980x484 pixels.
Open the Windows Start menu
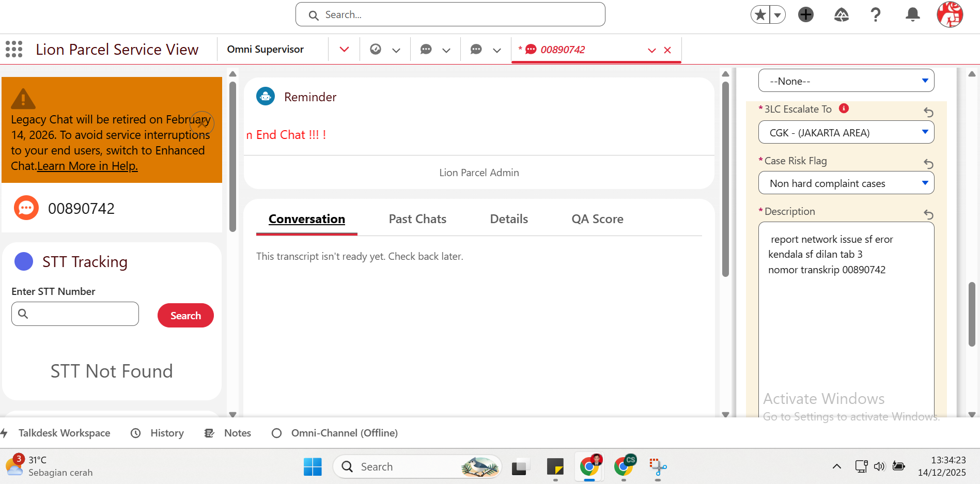coord(313,466)
